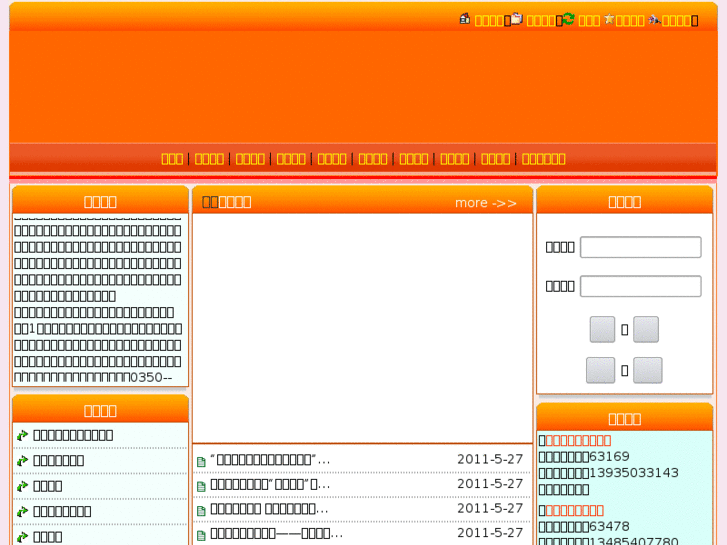Open the first news headline starting with a quotation mark

point(270,460)
